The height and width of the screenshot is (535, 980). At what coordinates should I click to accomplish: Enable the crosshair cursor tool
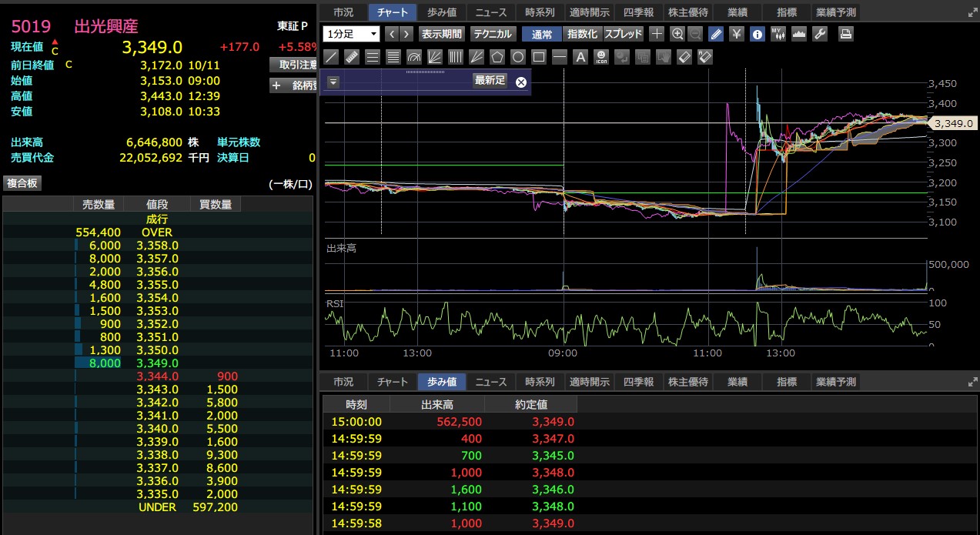click(x=657, y=34)
